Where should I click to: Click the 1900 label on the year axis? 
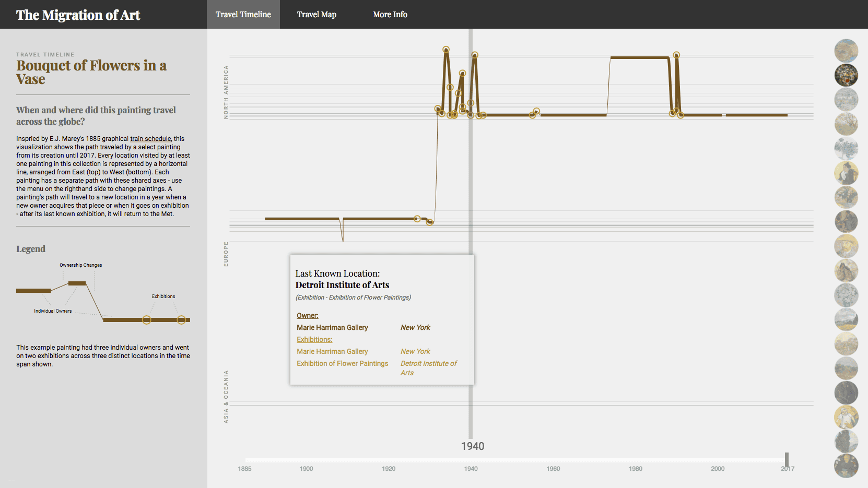307,469
